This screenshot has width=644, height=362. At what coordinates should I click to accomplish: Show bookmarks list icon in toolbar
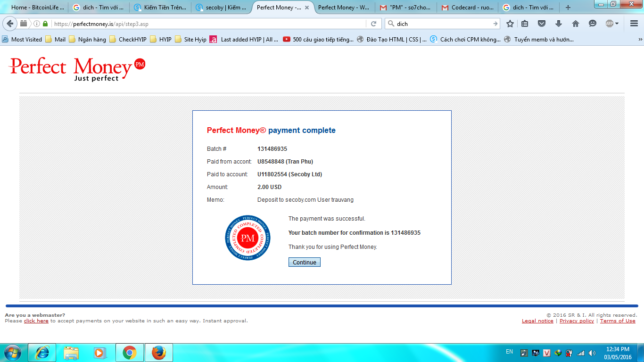tap(525, 24)
